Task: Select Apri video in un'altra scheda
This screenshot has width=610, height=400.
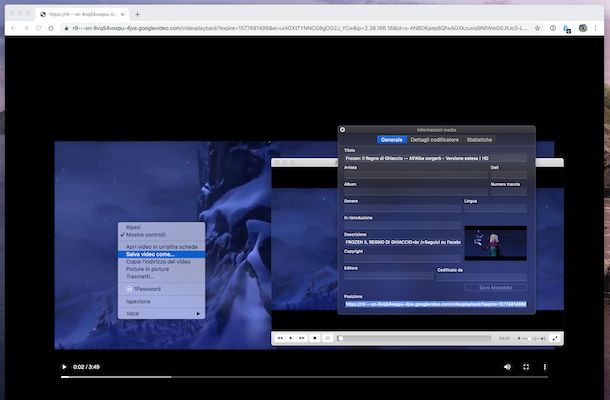Action: (161, 247)
